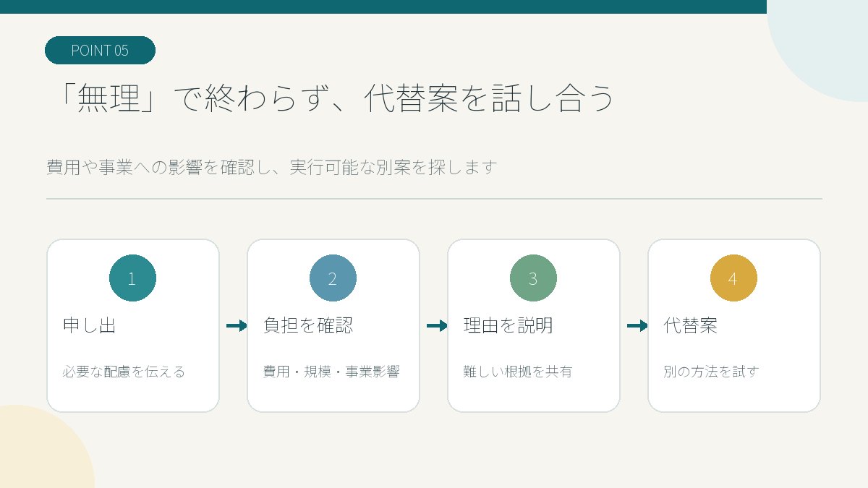
Task: Select the heading 申し出
Action: (x=90, y=325)
